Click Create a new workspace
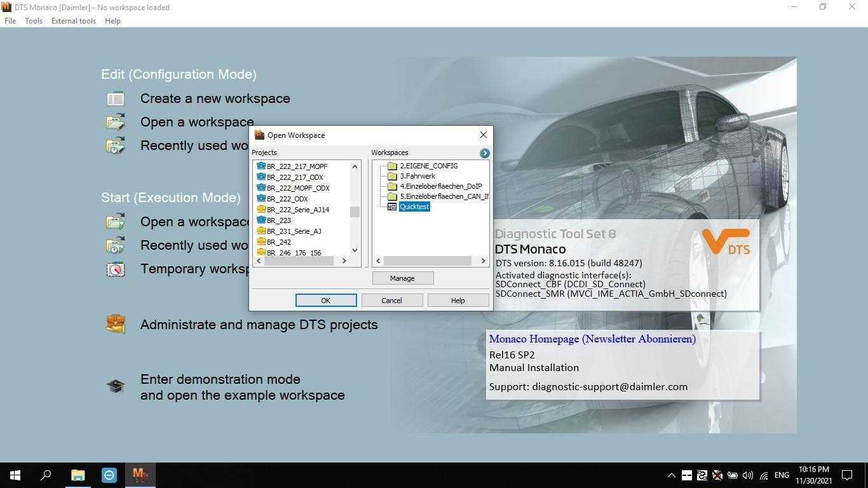Image resolution: width=868 pixels, height=488 pixels. coord(215,98)
